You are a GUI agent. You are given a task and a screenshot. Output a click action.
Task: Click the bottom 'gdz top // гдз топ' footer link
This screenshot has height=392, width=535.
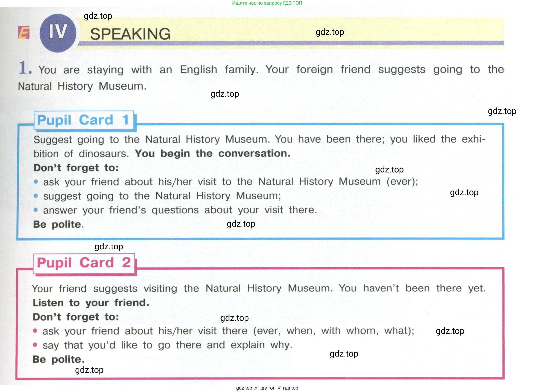pyautogui.click(x=267, y=388)
